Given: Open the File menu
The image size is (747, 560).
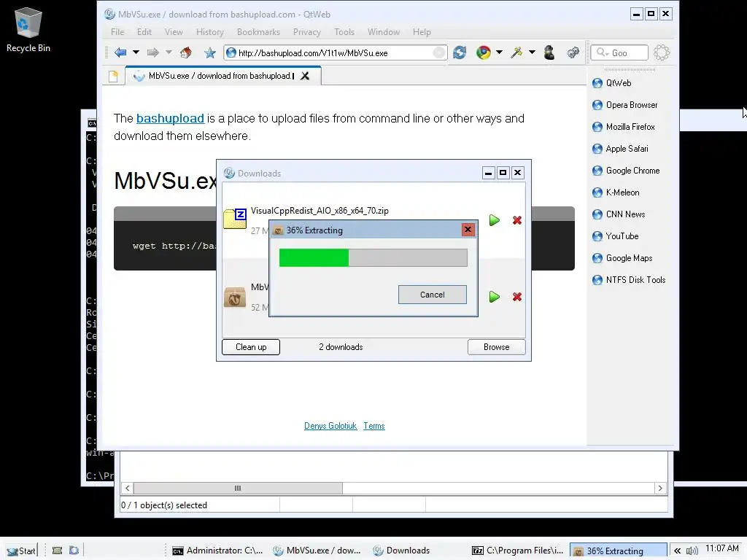Looking at the screenshot, I should (x=117, y=32).
